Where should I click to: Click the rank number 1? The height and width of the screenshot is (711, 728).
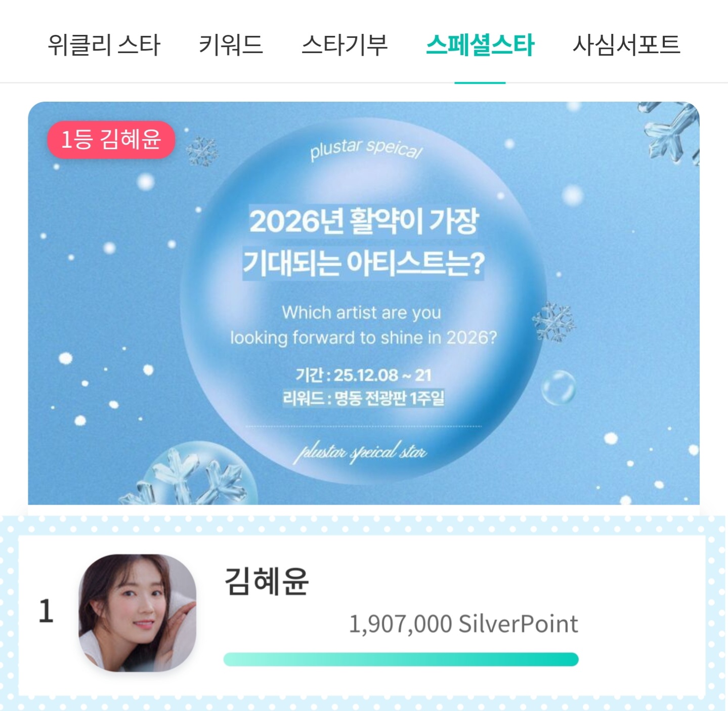(x=46, y=611)
